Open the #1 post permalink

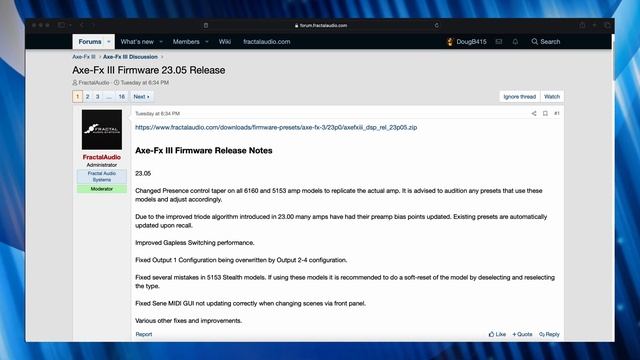(557, 113)
